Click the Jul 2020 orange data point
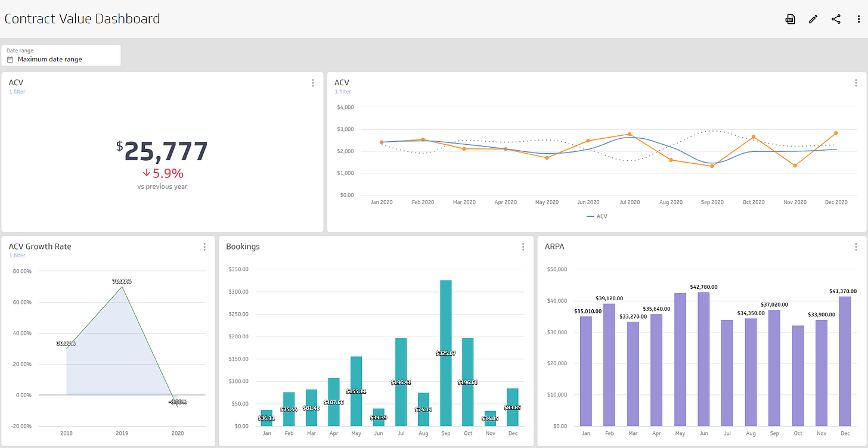868x448 pixels. 630,134
